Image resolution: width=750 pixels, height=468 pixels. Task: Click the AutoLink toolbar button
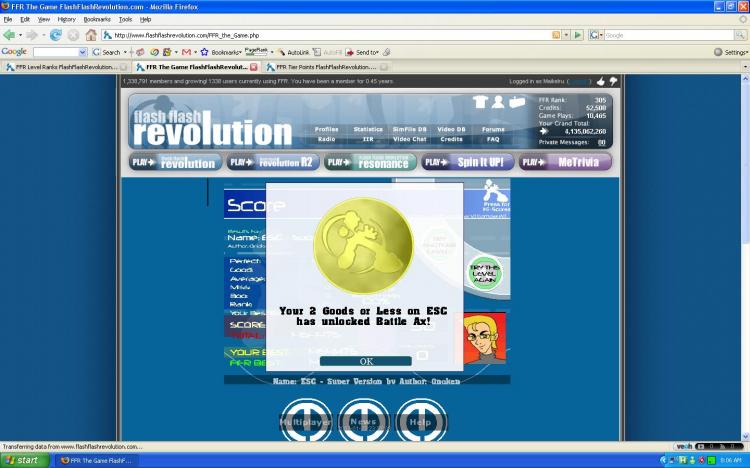293,52
